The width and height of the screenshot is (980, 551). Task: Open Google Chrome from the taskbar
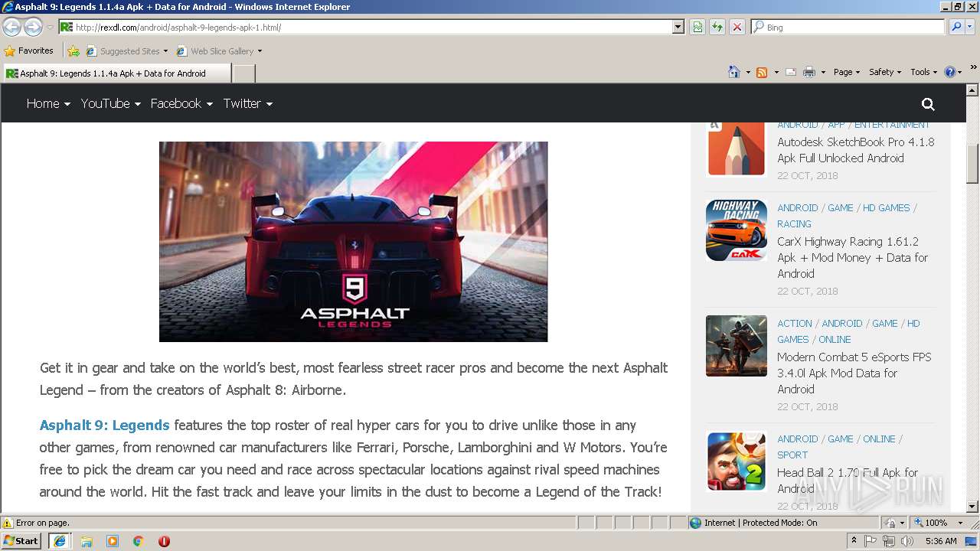[139, 541]
